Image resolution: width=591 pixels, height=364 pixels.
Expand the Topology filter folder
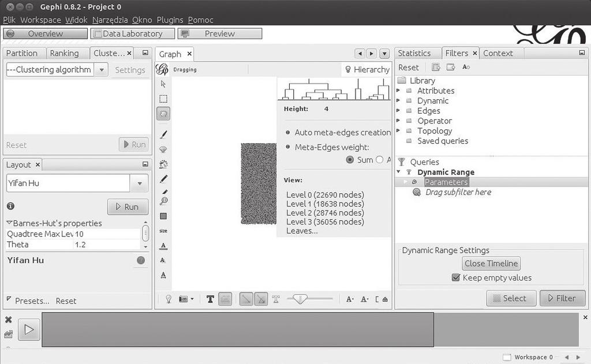[398, 131]
